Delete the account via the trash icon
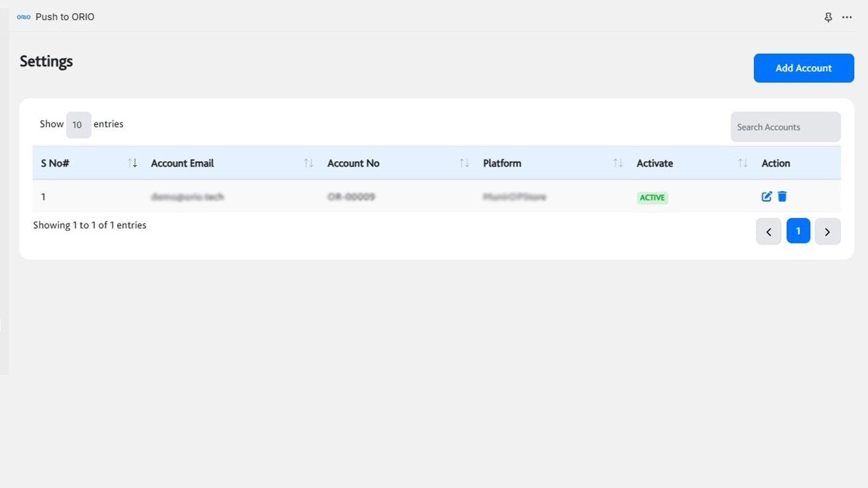The width and height of the screenshot is (868, 488). pos(782,196)
